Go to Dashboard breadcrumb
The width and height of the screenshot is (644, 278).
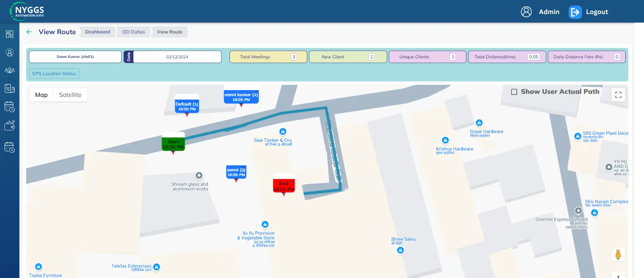pyautogui.click(x=97, y=32)
